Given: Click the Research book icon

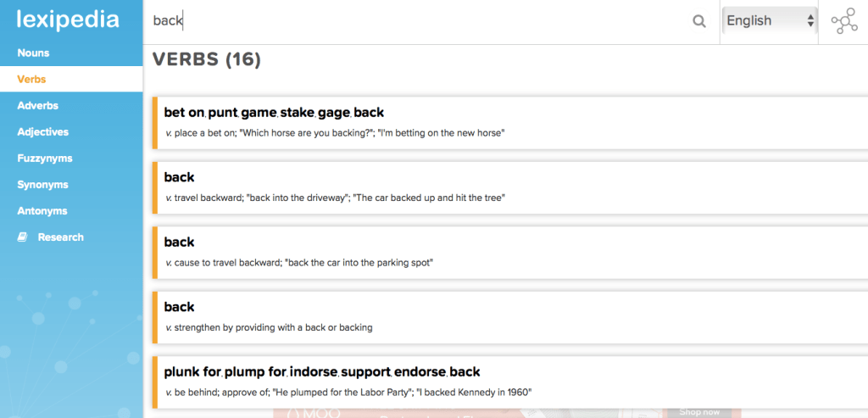Looking at the screenshot, I should coord(23,237).
